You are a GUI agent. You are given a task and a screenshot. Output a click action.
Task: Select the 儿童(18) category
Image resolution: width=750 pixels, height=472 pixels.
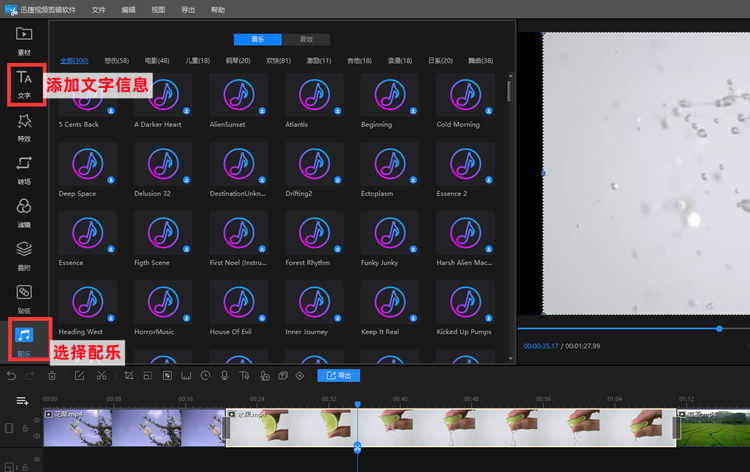coord(198,61)
